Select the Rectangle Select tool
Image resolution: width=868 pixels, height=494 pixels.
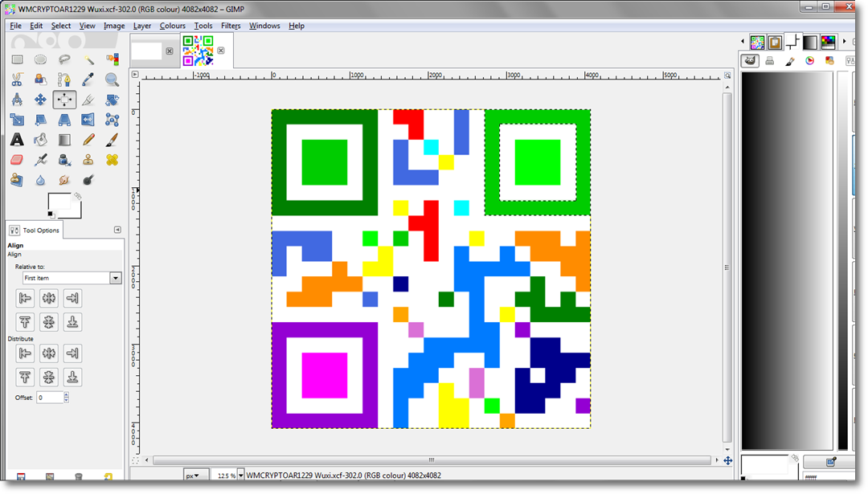[17, 59]
